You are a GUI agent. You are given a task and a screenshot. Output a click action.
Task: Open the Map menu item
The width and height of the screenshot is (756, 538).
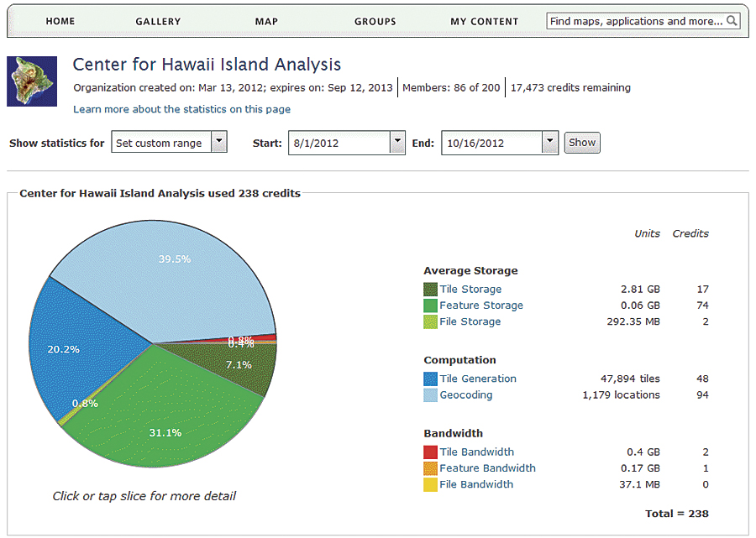[x=266, y=22]
